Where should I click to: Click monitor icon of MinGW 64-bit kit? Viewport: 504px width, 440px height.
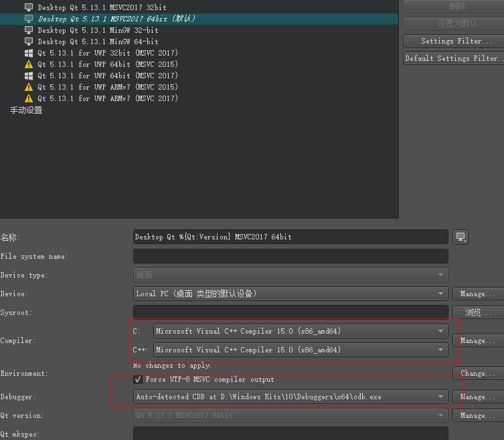29,41
